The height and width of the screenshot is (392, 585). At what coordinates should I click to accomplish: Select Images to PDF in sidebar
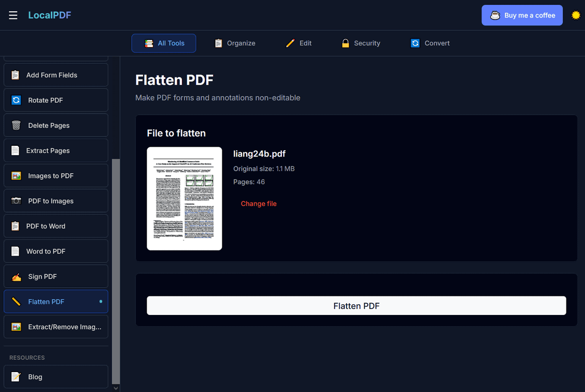[56, 176]
